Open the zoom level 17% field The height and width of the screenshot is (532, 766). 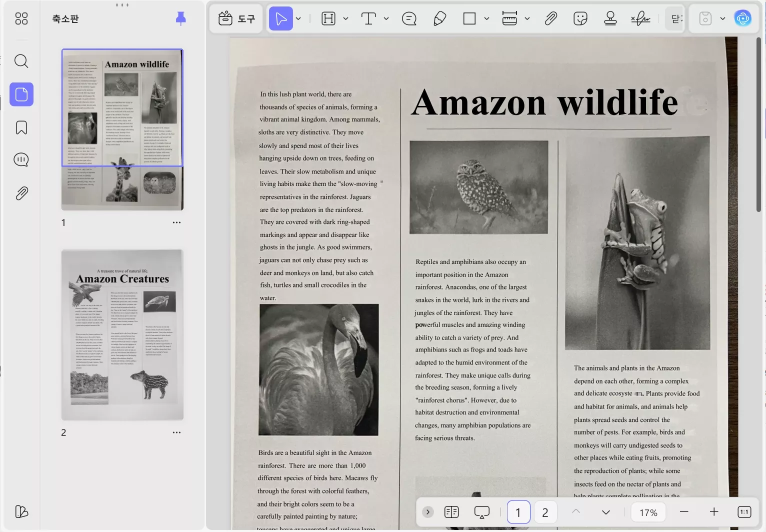click(648, 512)
